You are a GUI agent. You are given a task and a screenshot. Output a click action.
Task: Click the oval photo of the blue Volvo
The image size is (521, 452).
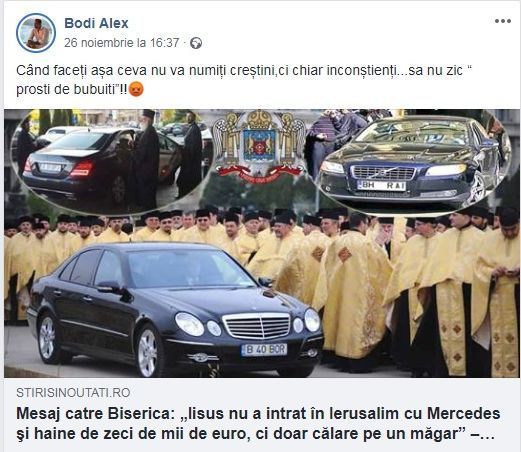tap(412, 161)
